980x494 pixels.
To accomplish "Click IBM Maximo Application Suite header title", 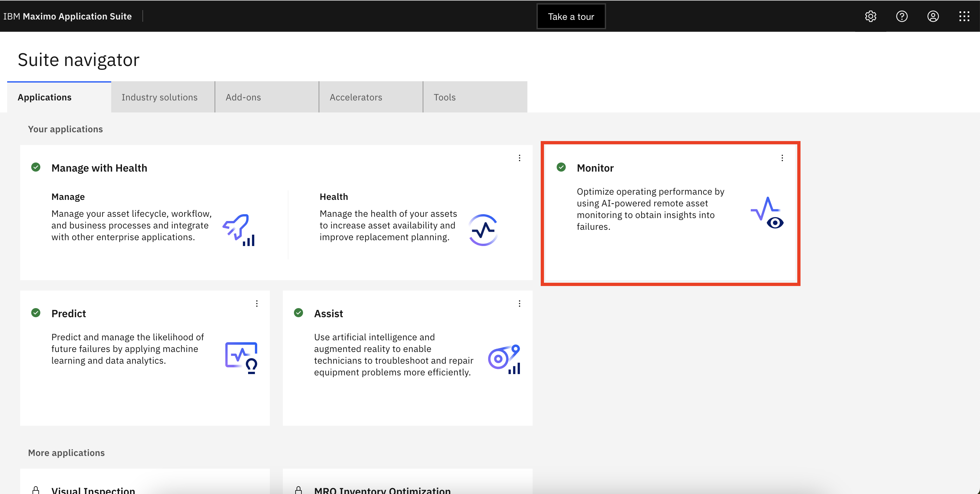I will pos(67,16).
